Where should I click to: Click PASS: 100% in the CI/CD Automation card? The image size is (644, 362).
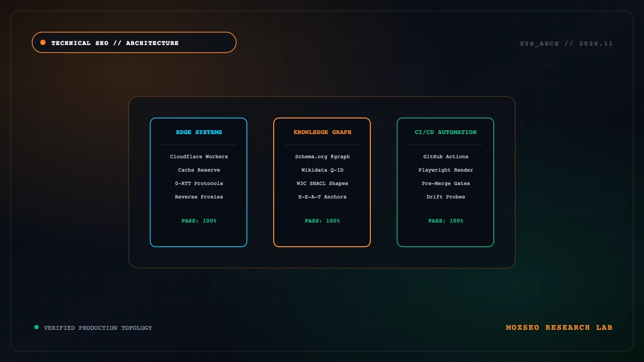[446, 221]
